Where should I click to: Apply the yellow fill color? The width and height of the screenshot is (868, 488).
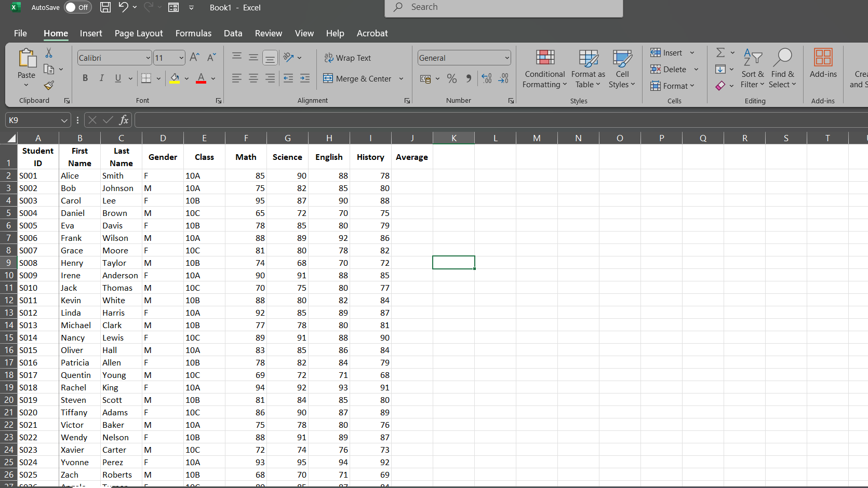[x=175, y=78]
